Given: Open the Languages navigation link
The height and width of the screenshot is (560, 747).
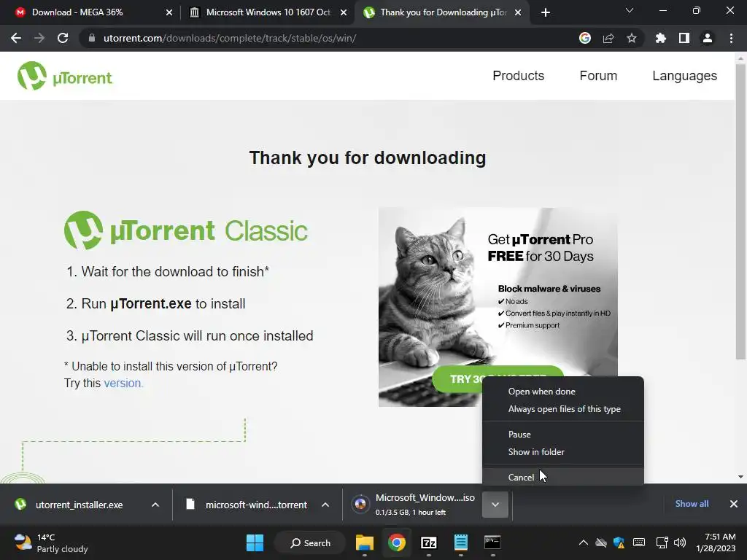Looking at the screenshot, I should (x=684, y=76).
